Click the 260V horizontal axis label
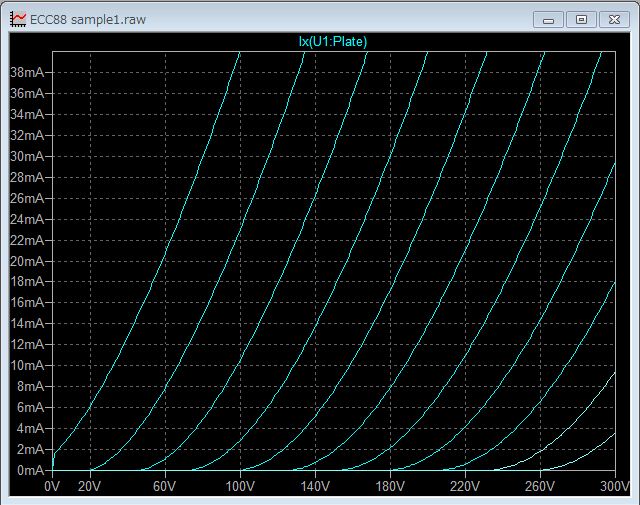Viewport: 640px width, 505px height. pos(540,487)
